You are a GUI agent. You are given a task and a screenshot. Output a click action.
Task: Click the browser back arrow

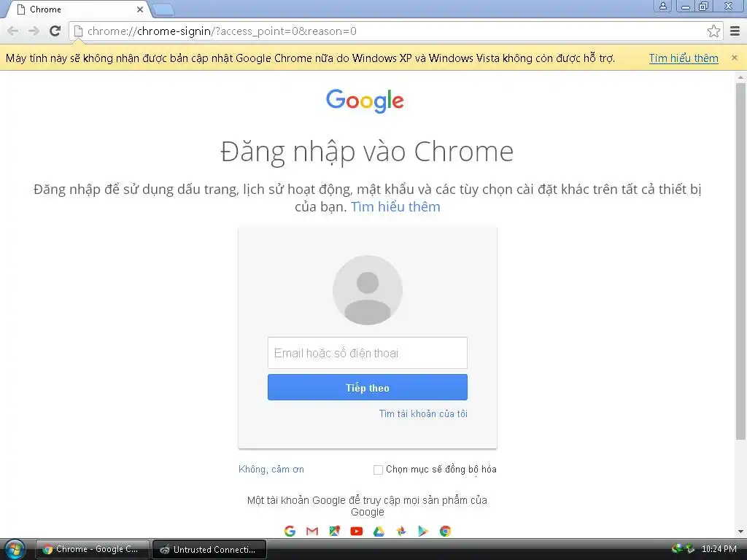[x=13, y=31]
